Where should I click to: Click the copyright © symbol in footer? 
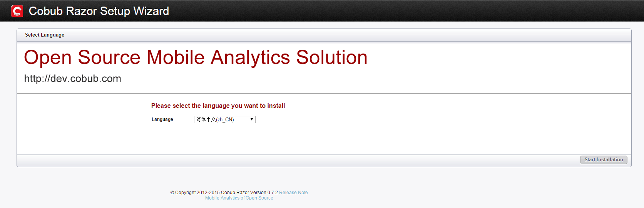tap(172, 193)
